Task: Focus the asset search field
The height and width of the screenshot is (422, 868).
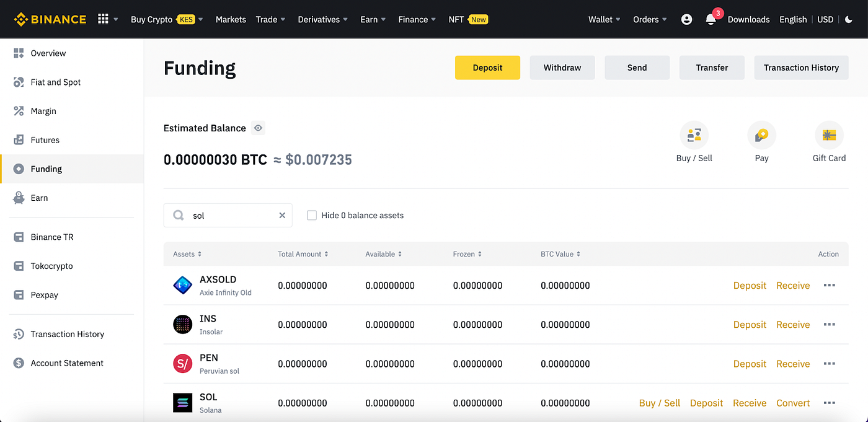Action: (228, 216)
